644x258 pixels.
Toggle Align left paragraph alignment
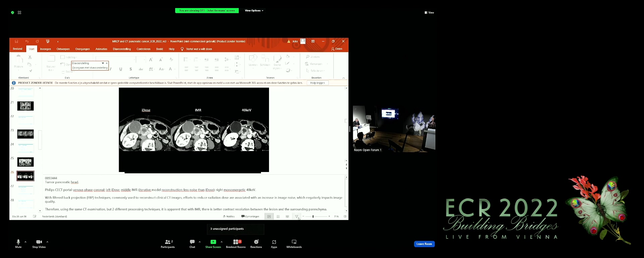pyautogui.click(x=186, y=69)
